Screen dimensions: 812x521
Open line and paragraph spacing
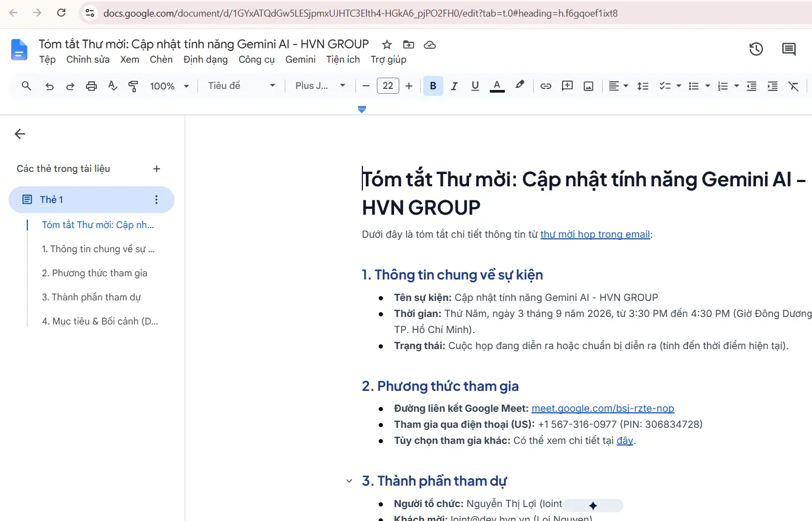coord(643,86)
